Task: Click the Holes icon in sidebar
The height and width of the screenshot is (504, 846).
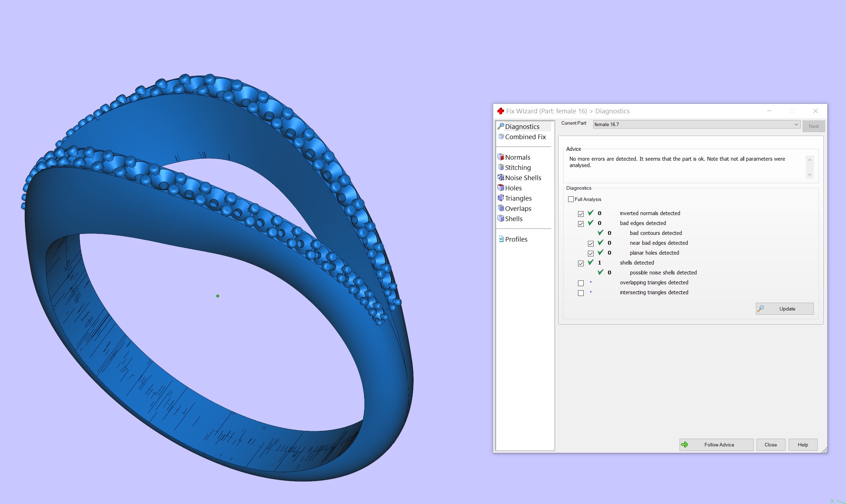Action: [501, 188]
